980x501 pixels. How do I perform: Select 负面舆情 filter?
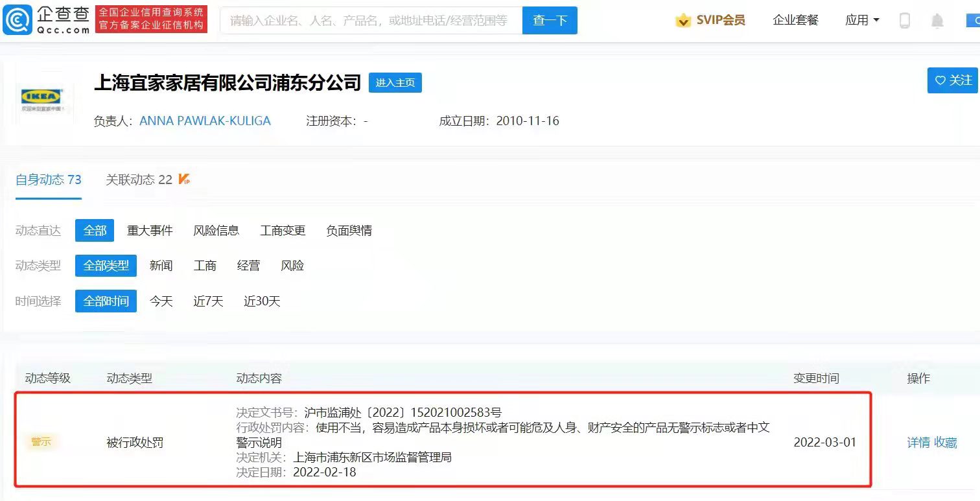pos(349,231)
